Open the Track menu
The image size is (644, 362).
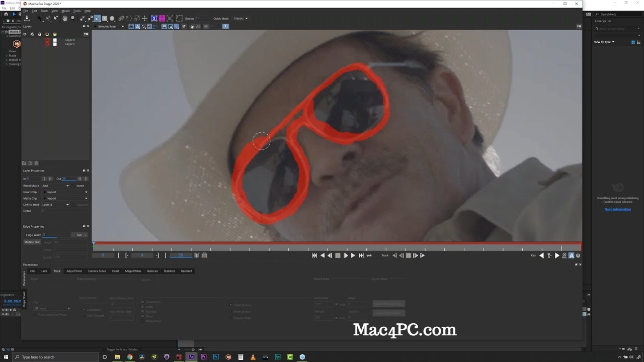coord(44,11)
